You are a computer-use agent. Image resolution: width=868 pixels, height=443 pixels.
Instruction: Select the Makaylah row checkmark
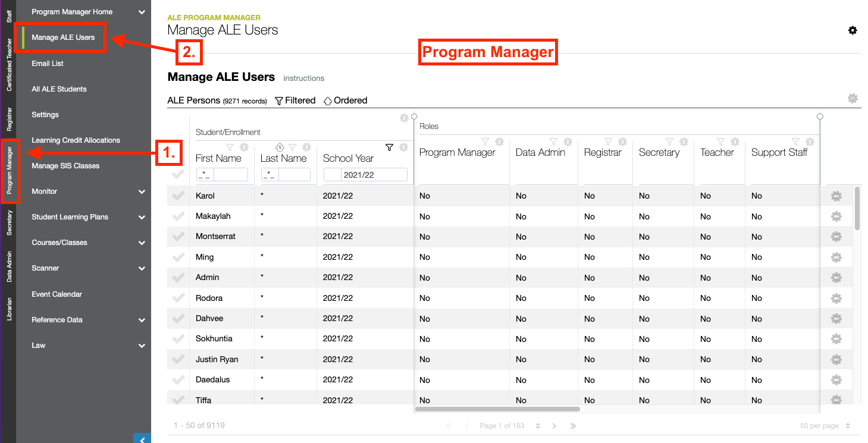pyautogui.click(x=178, y=216)
